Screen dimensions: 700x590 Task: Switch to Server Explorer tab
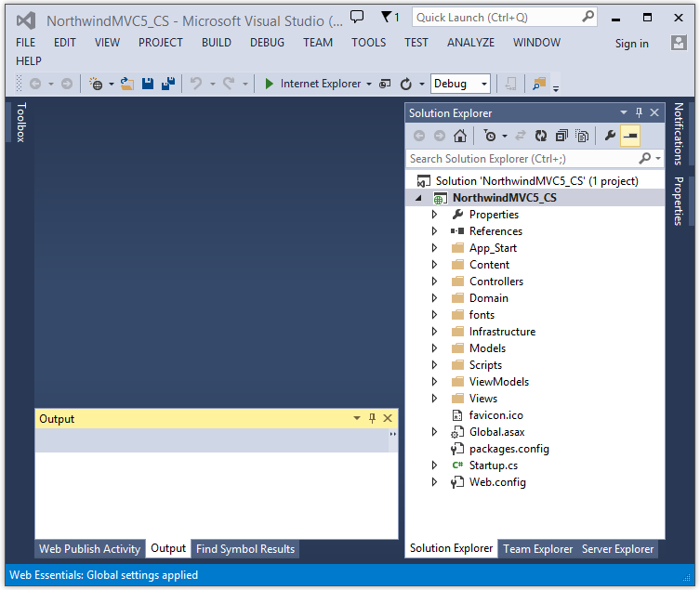(617, 549)
